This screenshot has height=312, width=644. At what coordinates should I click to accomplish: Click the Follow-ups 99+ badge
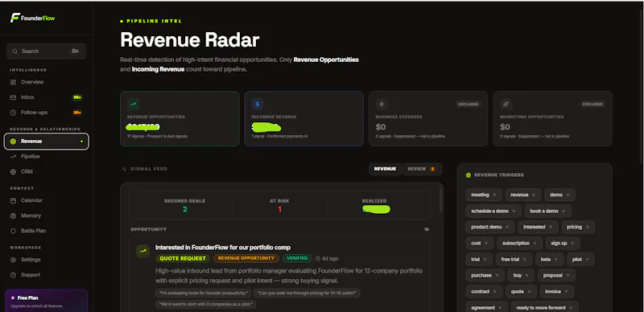[x=77, y=113]
